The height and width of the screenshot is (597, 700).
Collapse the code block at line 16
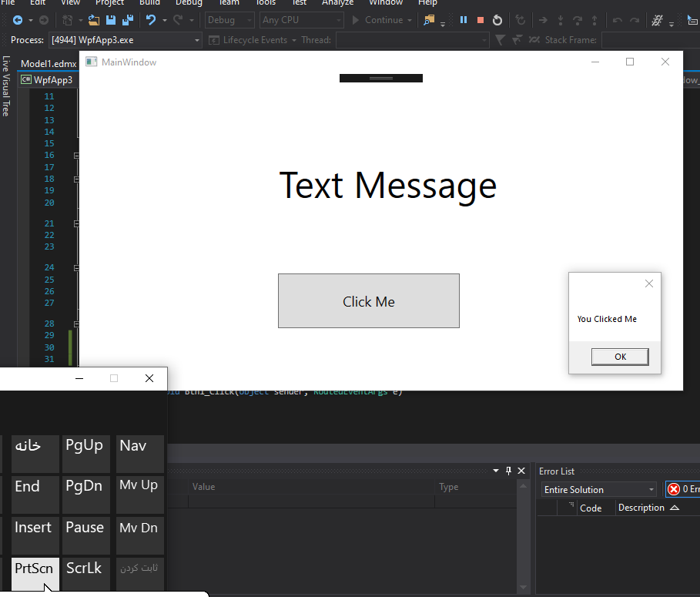(x=76, y=156)
